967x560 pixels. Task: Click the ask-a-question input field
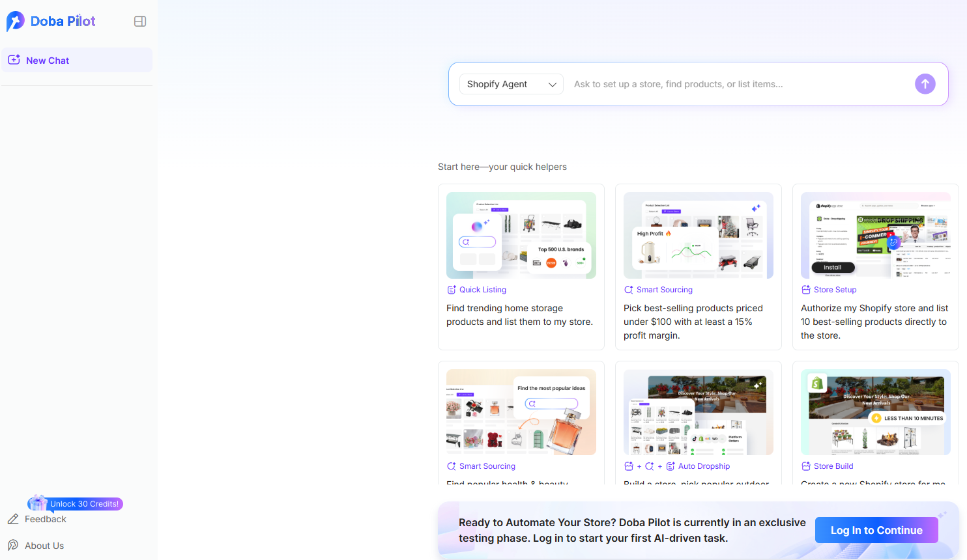[717, 84]
